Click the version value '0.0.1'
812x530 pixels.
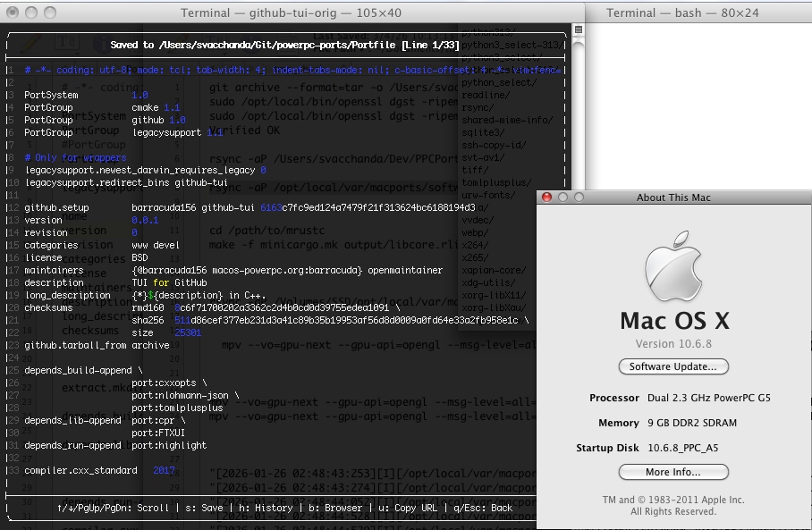pyautogui.click(x=145, y=220)
